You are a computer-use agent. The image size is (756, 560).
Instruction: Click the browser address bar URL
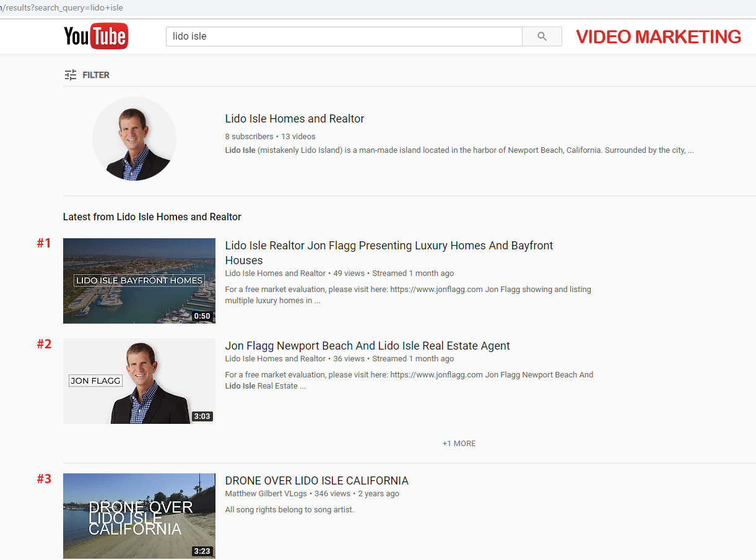pos(62,8)
